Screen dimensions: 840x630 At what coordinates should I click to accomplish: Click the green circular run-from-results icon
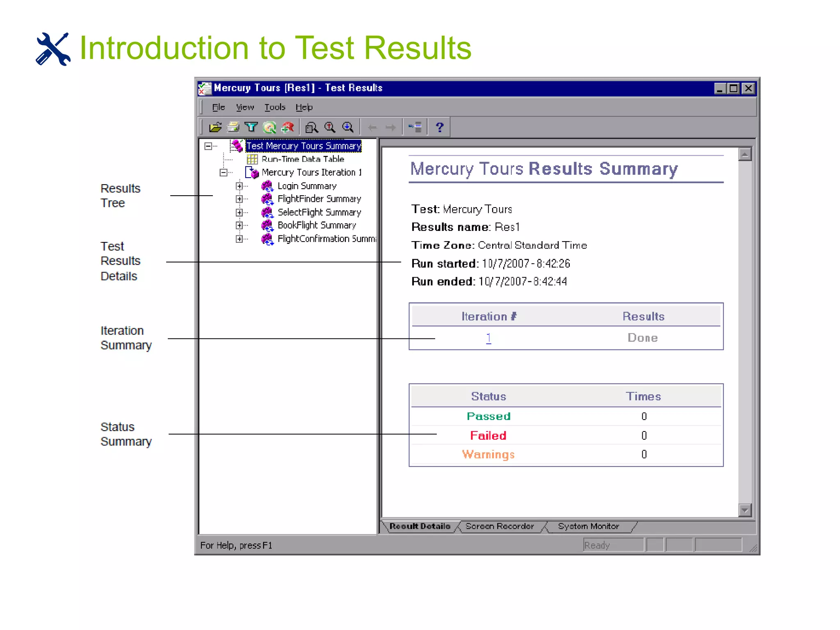pyautogui.click(x=269, y=128)
